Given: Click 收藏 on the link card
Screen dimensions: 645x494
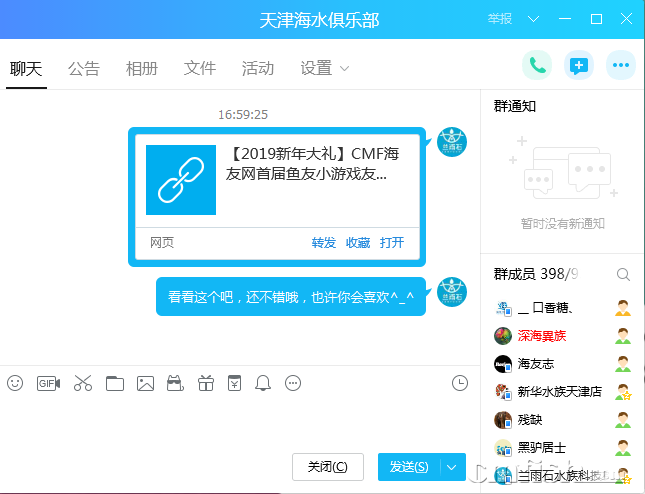Looking at the screenshot, I should 358,243.
